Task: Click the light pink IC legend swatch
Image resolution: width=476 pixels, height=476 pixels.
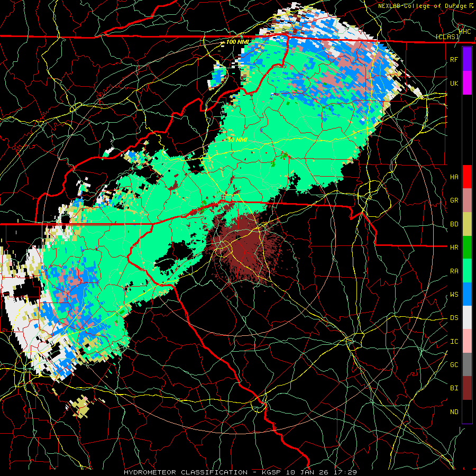Action: pyautogui.click(x=467, y=341)
